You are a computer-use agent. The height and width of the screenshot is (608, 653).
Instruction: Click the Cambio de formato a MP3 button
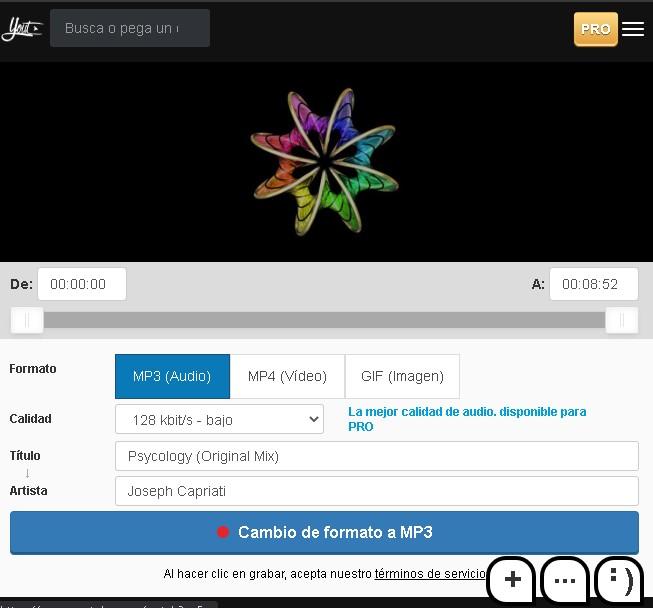pyautogui.click(x=324, y=532)
